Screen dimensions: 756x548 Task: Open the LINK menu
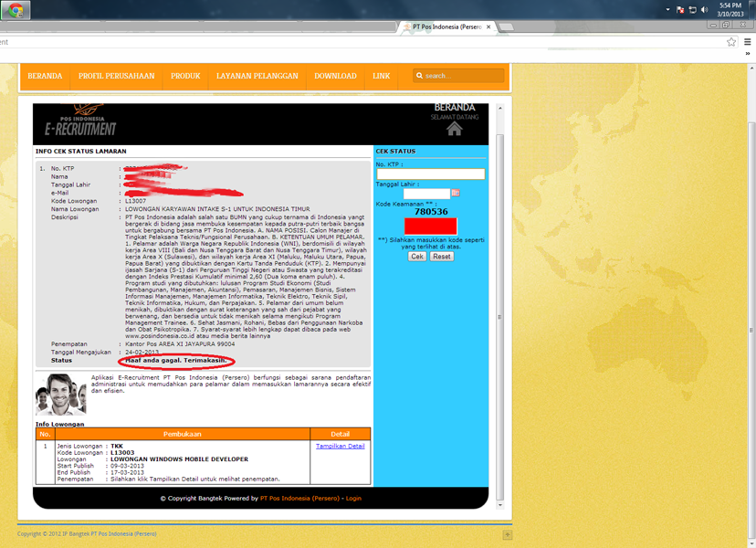point(382,76)
